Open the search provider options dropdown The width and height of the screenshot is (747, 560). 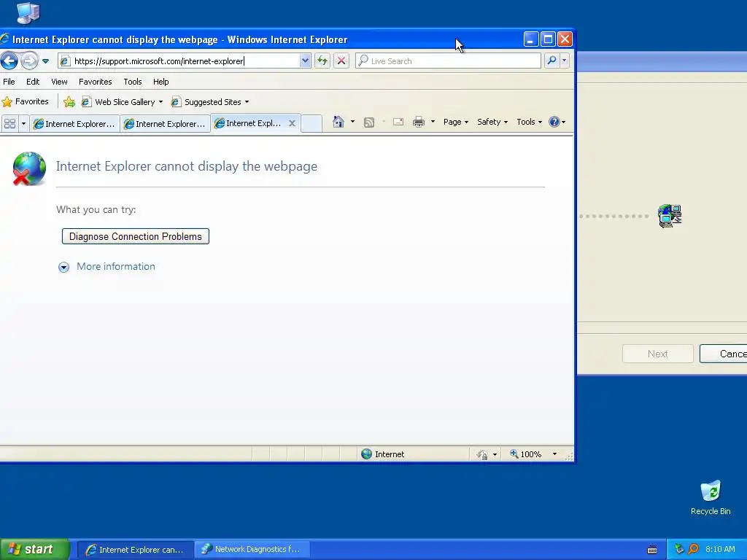pos(565,61)
